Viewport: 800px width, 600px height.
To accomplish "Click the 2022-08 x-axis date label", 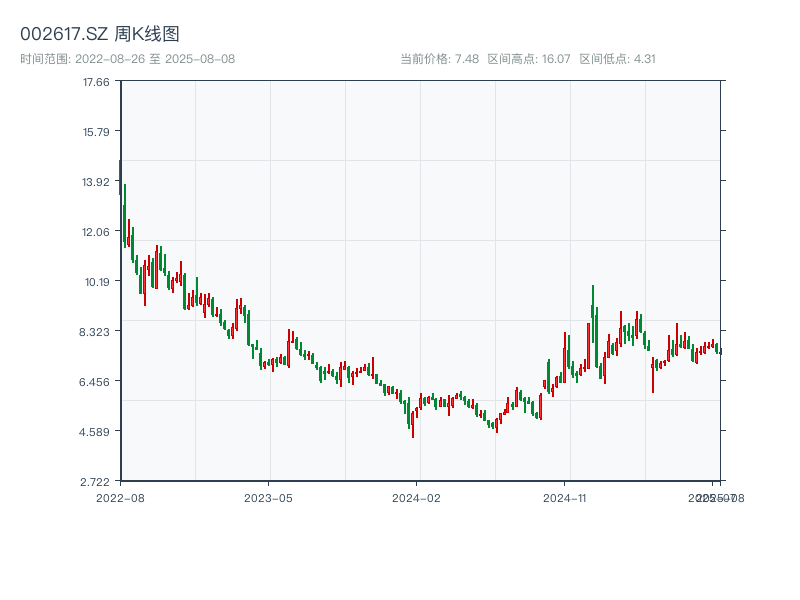I will 120,497.
